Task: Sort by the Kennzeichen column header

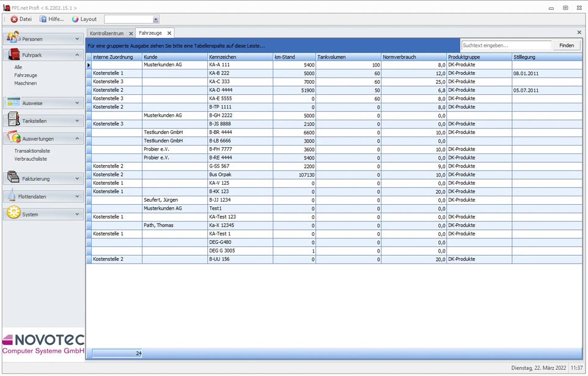Action: 240,57
